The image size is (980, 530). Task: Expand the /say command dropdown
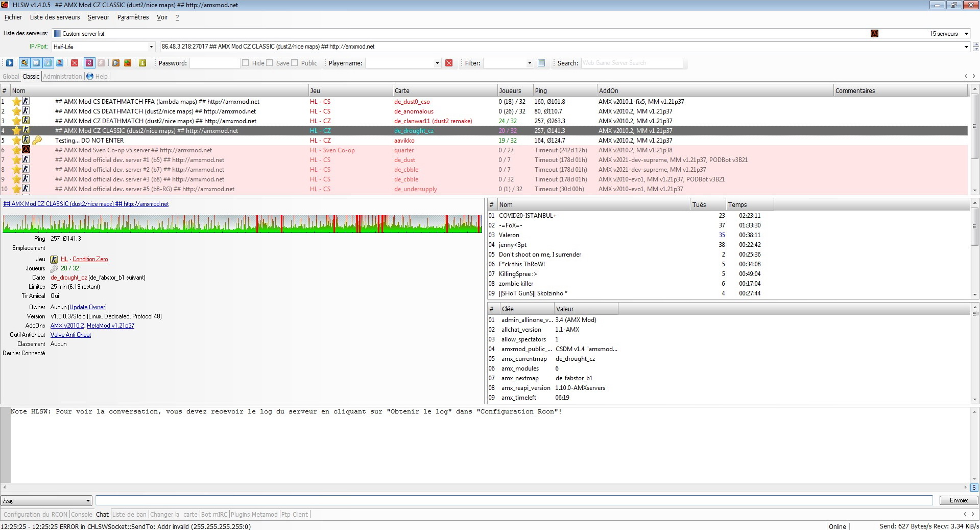pyautogui.click(x=88, y=501)
